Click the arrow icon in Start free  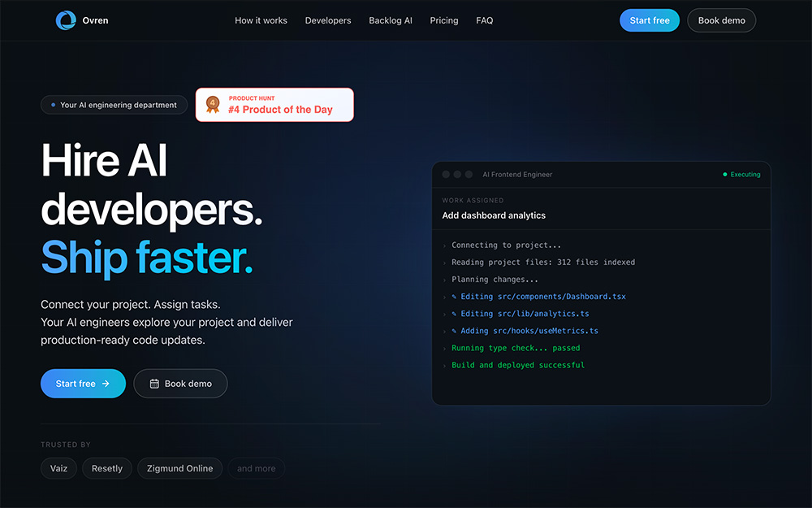point(106,384)
